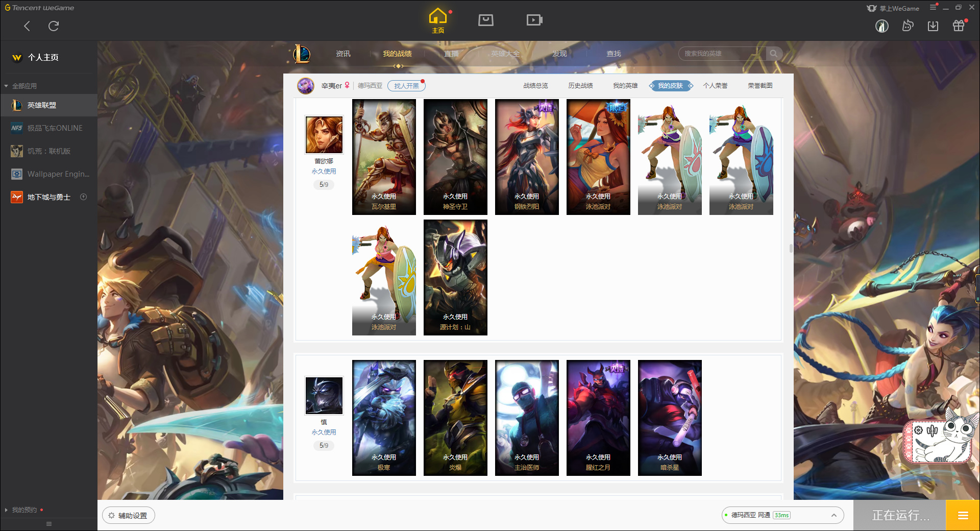Click the search magnifier button

pyautogui.click(x=774, y=54)
